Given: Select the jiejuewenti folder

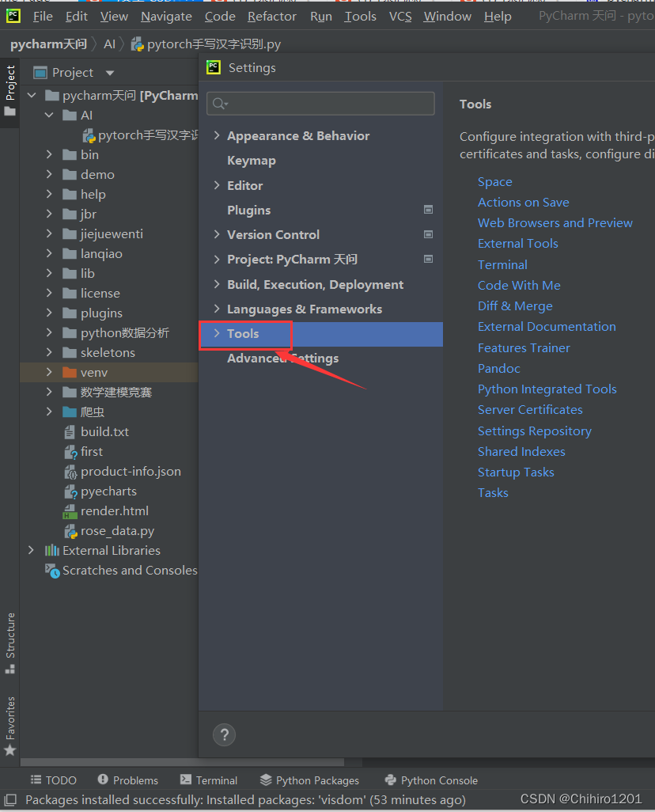Looking at the screenshot, I should [x=112, y=234].
